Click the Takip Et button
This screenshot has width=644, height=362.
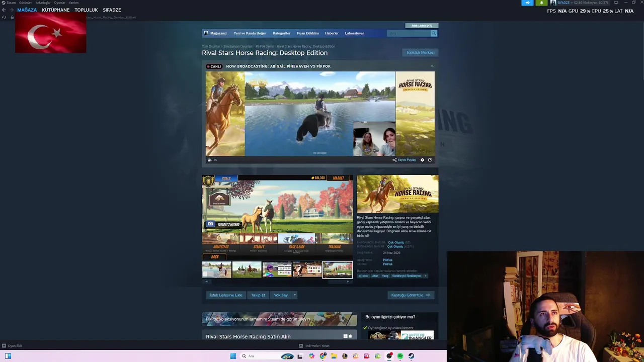coord(258,295)
